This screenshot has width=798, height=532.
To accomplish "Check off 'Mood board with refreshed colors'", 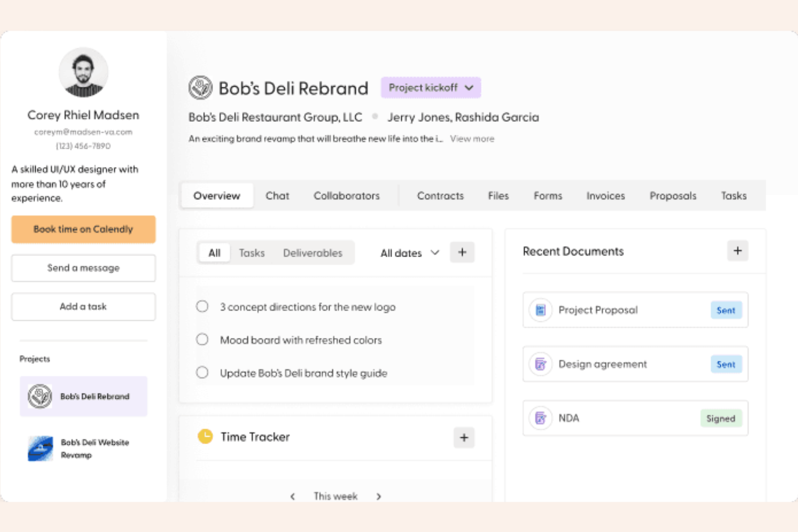I will click(202, 340).
